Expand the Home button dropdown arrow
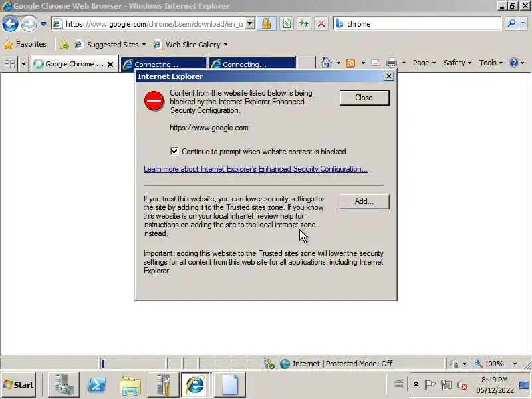The image size is (532, 399). click(338, 63)
